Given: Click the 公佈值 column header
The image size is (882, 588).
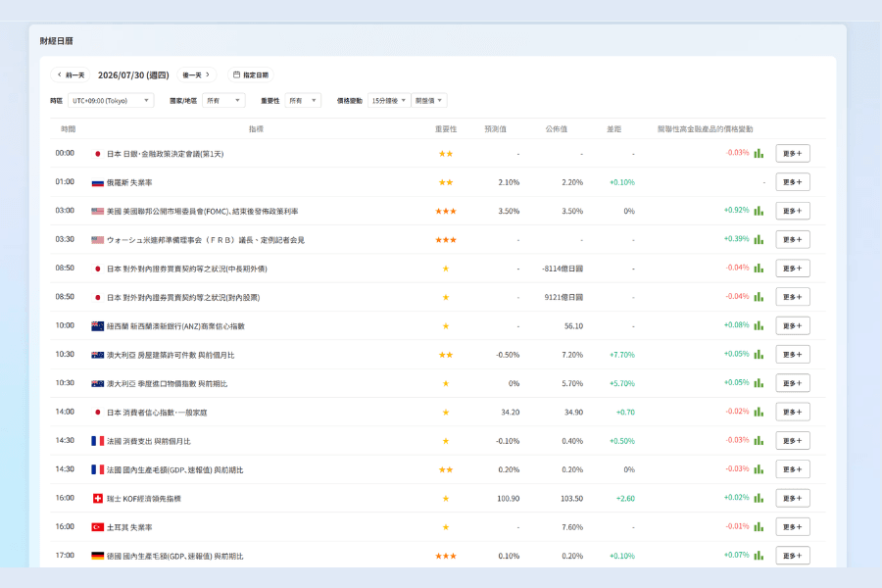Looking at the screenshot, I should tap(556, 128).
